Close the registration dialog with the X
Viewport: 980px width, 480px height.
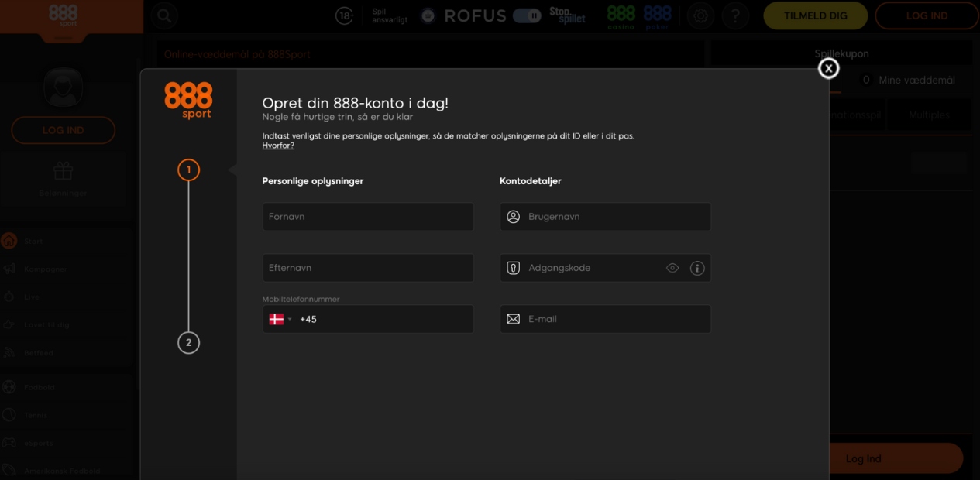click(829, 69)
